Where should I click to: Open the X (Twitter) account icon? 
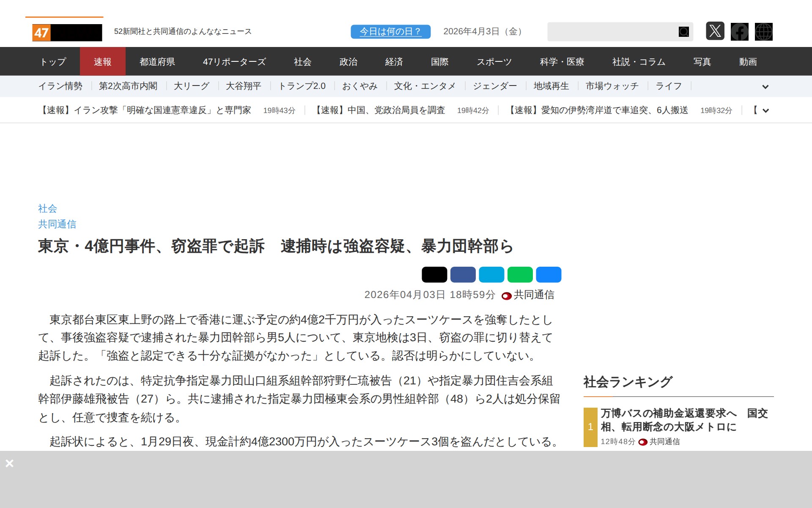(715, 31)
